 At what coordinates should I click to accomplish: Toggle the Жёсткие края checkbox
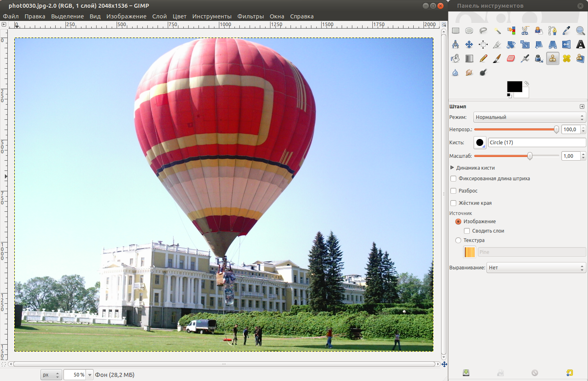[453, 203]
